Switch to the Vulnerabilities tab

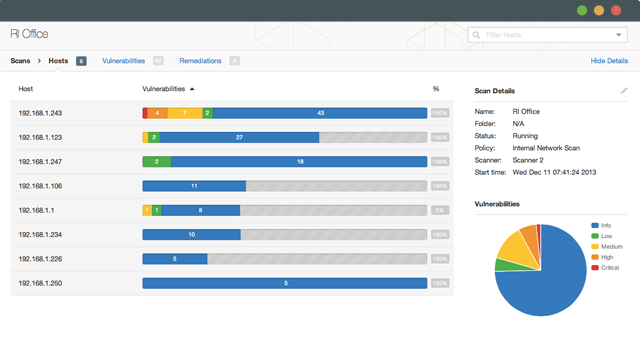tap(123, 61)
